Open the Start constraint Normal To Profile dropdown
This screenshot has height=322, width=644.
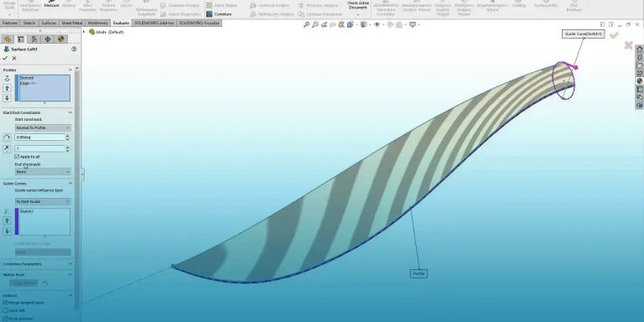43,128
